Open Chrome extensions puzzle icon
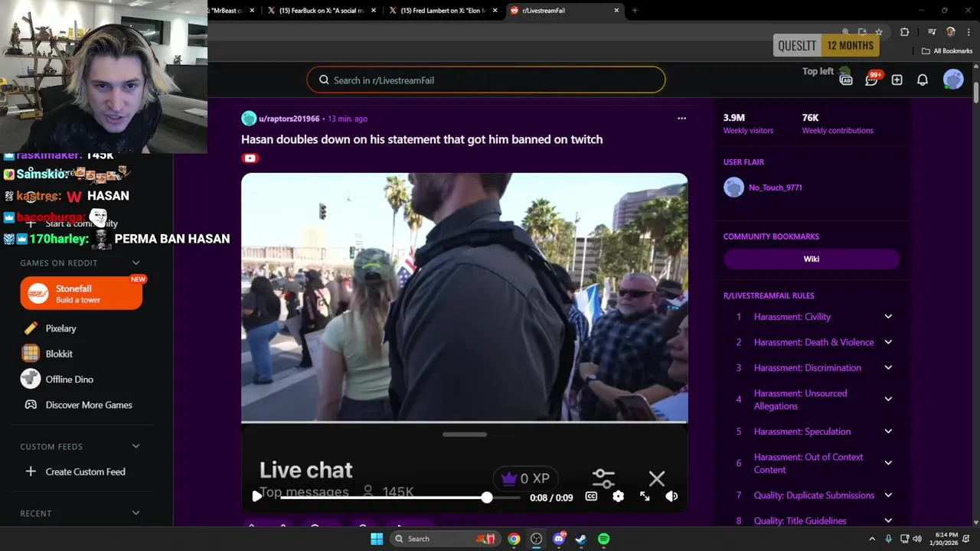The width and height of the screenshot is (980, 551). 904,32
